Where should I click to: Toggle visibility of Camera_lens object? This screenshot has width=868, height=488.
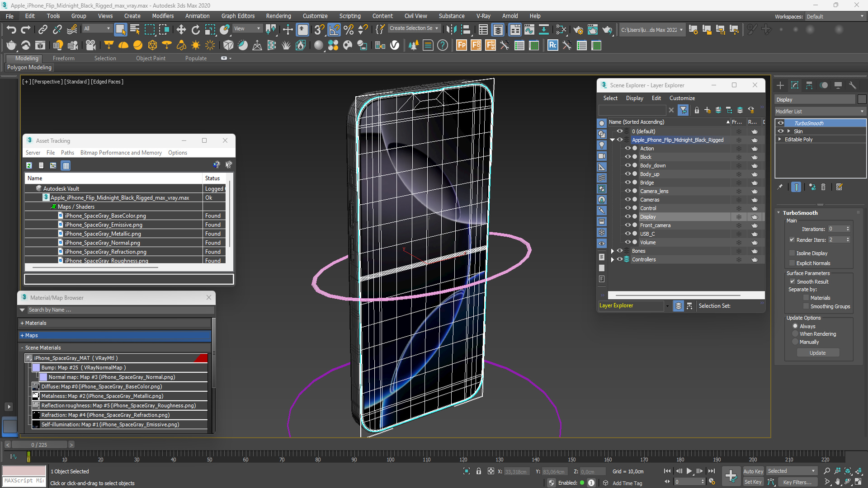pyautogui.click(x=627, y=191)
